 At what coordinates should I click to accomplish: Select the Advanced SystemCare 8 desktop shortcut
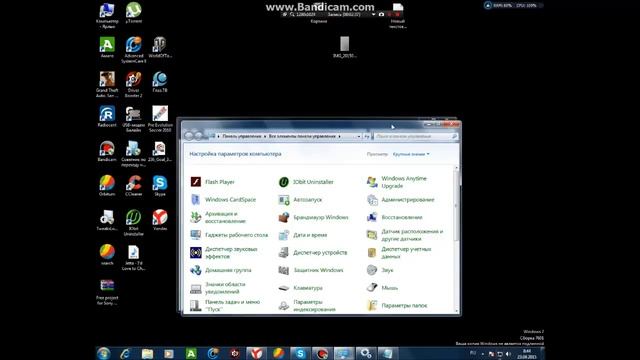pos(133,50)
